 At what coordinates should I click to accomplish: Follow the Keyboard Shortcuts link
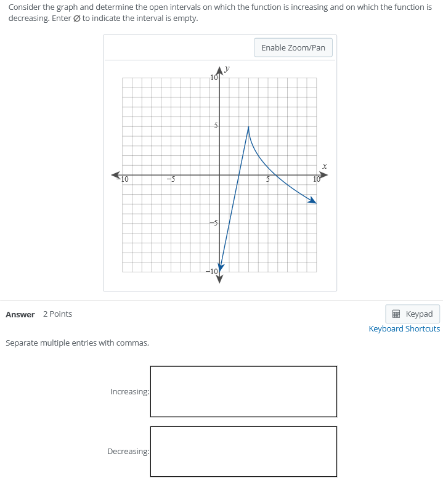tap(404, 329)
